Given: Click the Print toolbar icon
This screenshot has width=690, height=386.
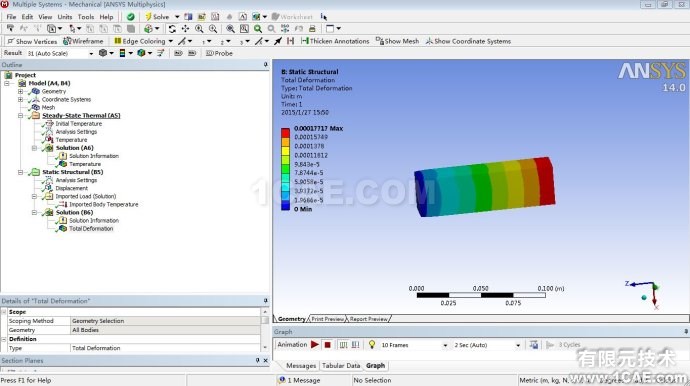Looking at the screenshot, I should point(312,29).
